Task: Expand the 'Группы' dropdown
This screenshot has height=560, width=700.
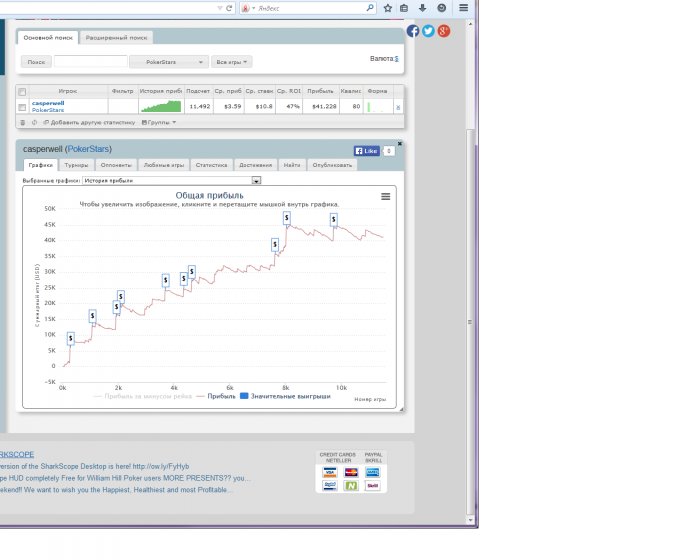Action: (x=159, y=122)
